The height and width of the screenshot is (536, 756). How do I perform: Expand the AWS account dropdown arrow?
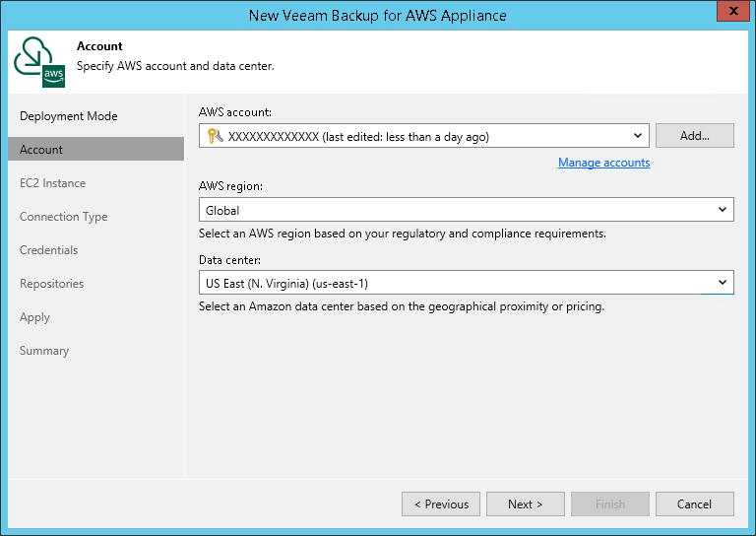(x=638, y=136)
